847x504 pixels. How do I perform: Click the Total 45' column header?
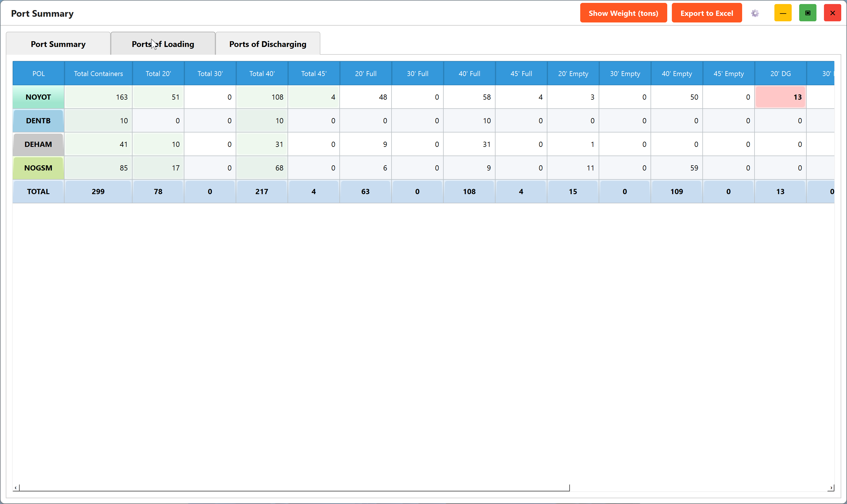click(x=313, y=73)
